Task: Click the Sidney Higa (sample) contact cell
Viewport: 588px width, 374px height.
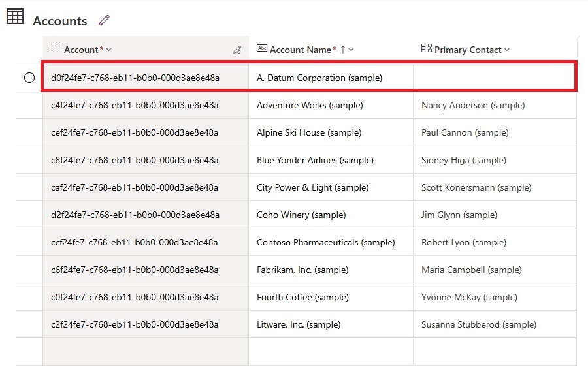Action: pos(495,160)
